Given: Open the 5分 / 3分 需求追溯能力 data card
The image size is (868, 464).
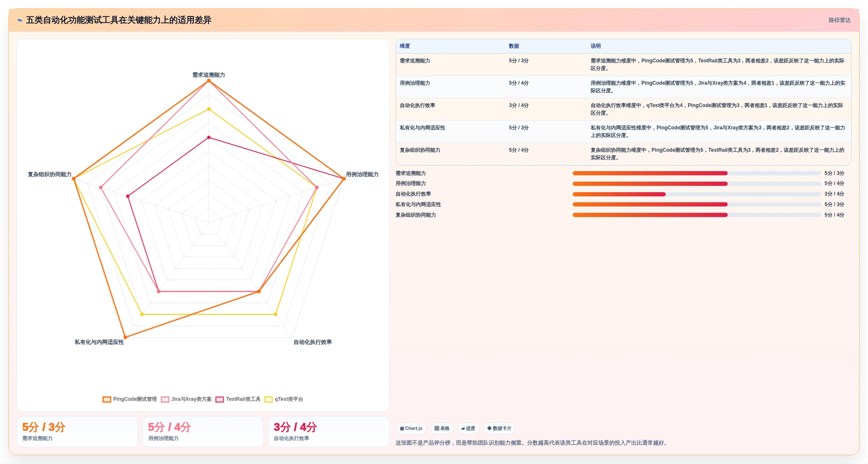Looking at the screenshot, I should pyautogui.click(x=78, y=432).
